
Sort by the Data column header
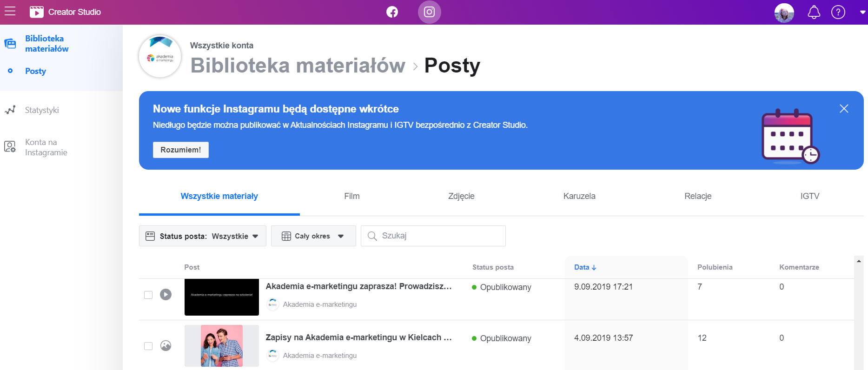(585, 267)
